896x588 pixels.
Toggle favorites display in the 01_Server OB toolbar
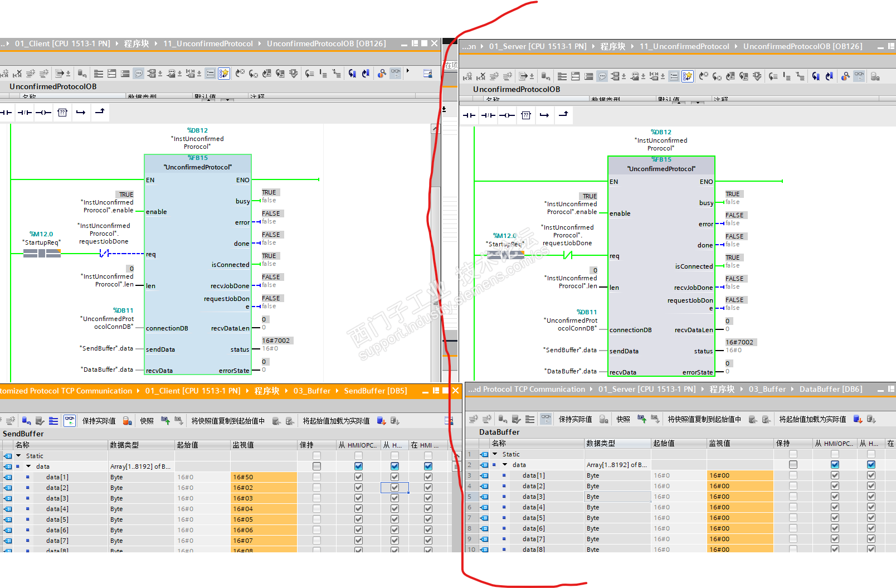point(687,76)
